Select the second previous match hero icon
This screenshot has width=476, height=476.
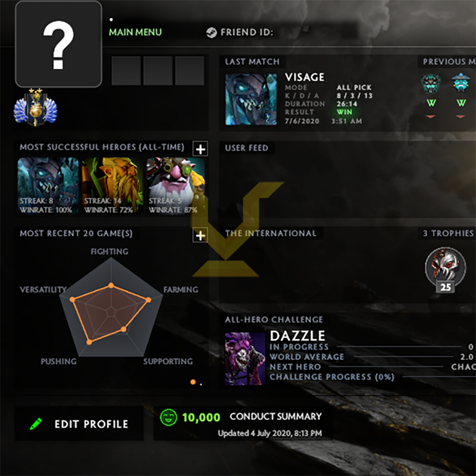coord(461,83)
